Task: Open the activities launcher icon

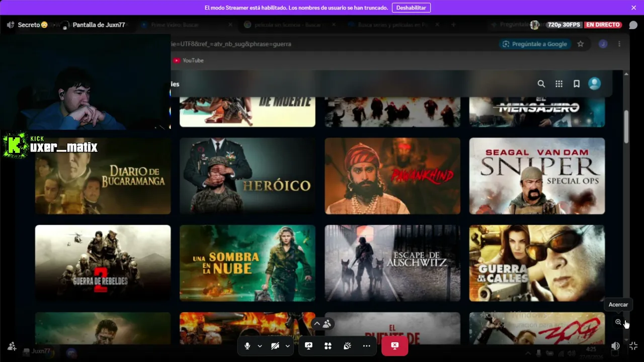Action: (328, 346)
